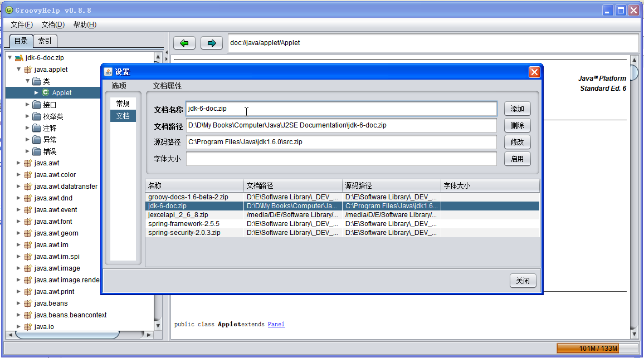Viewport: 644px width, 358px height.
Task: Collapse the 类 folder node
Action: tap(27, 81)
